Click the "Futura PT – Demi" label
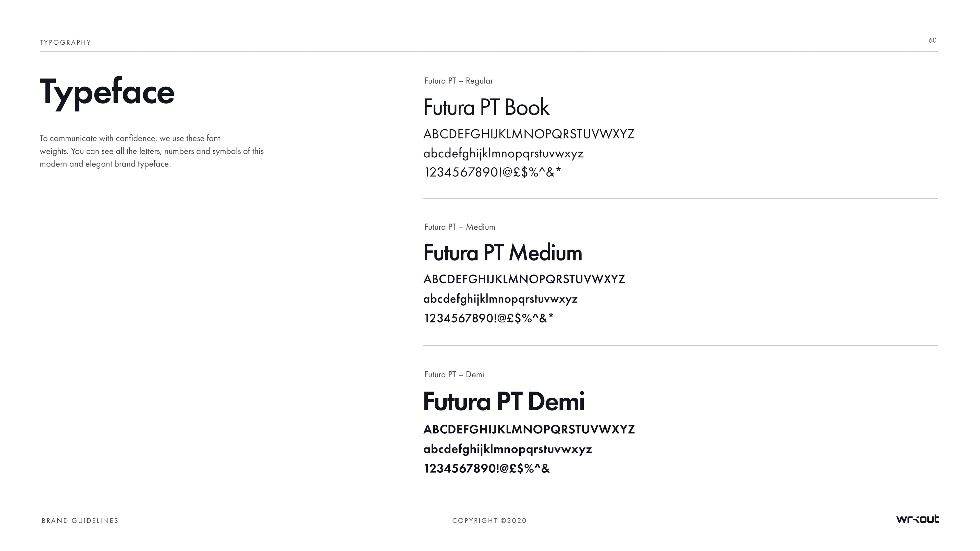 click(x=454, y=374)
